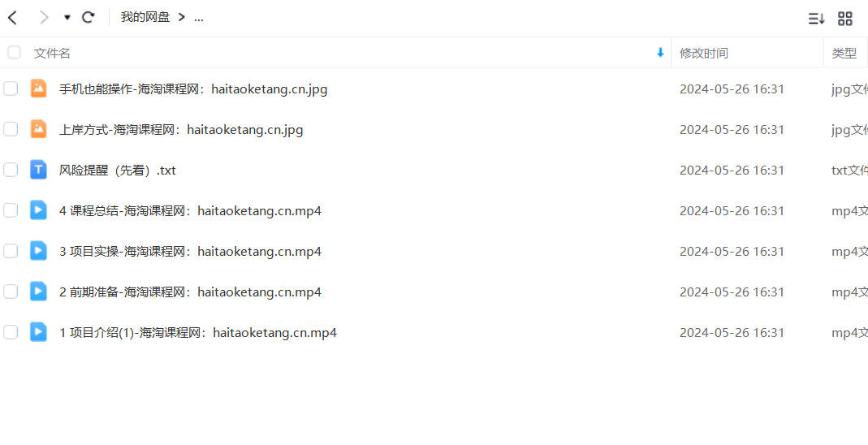Click modified time of 手机也能操作 row
This screenshot has height=445, width=868.
point(732,89)
